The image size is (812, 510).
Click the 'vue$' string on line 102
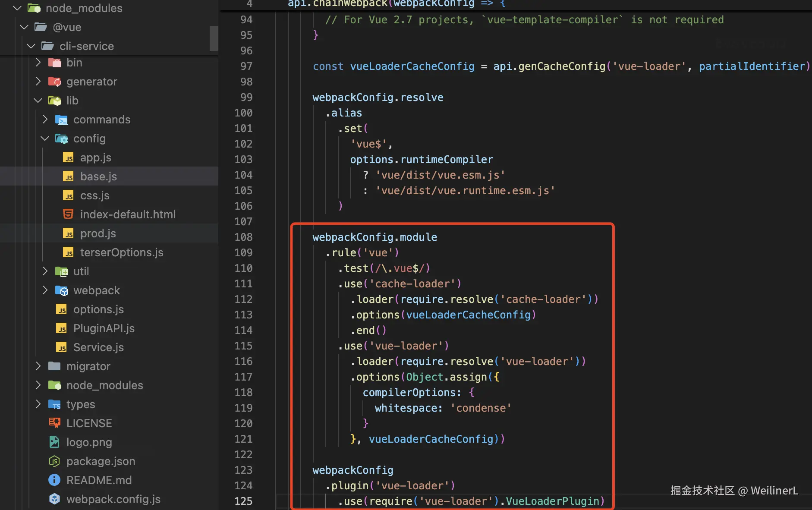(x=368, y=144)
